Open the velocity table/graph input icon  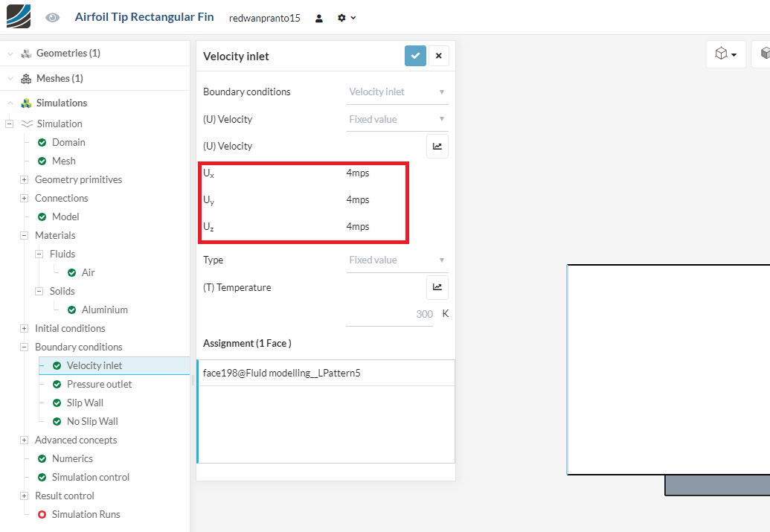pos(437,147)
